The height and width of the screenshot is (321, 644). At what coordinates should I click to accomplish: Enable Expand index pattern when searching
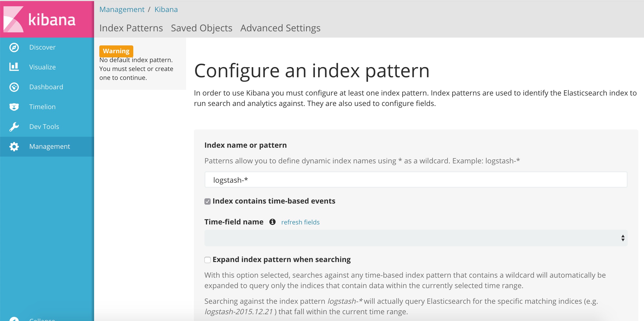pyautogui.click(x=208, y=260)
